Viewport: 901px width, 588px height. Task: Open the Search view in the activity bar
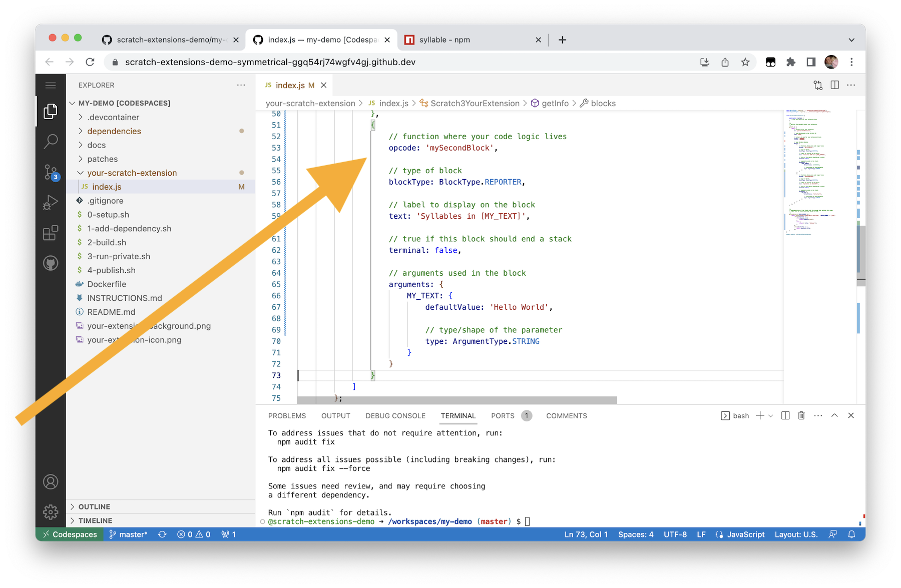[51, 142]
